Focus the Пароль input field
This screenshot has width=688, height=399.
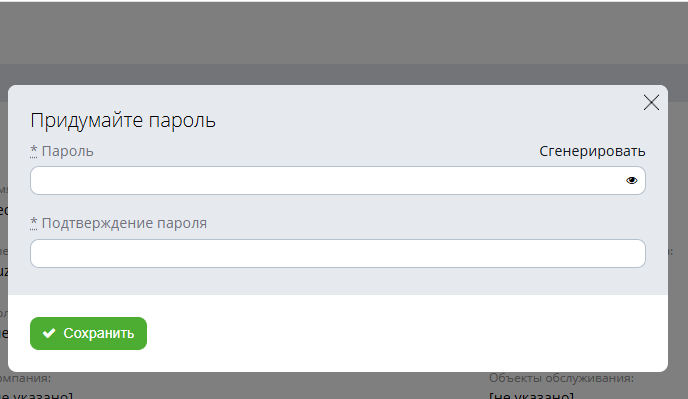tap(337, 180)
